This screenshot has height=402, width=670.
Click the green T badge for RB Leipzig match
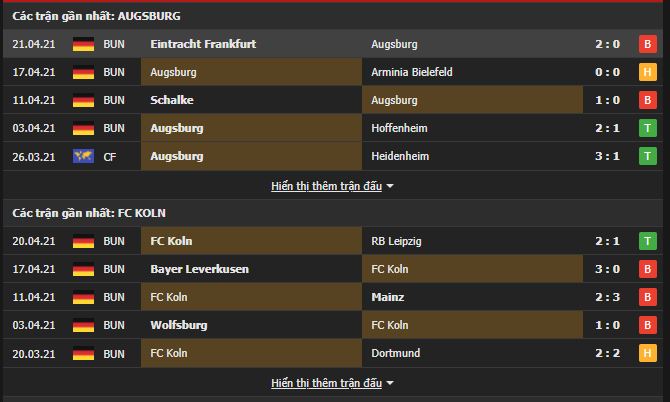[x=647, y=241]
